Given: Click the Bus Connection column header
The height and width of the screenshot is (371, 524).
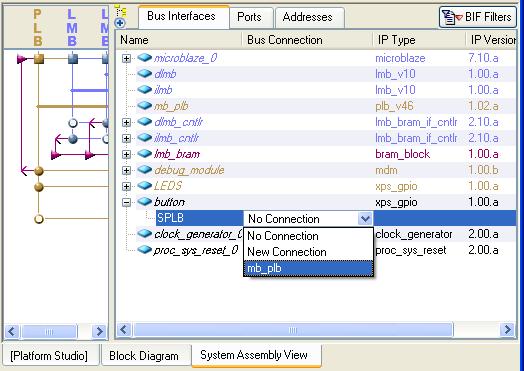Looking at the screenshot, I should click(x=285, y=40).
